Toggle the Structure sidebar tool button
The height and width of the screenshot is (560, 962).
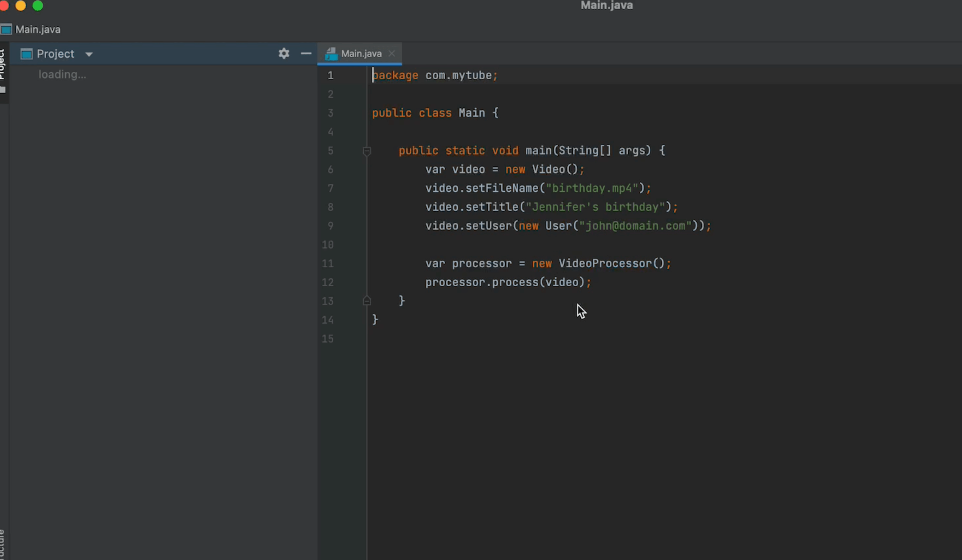click(3, 545)
